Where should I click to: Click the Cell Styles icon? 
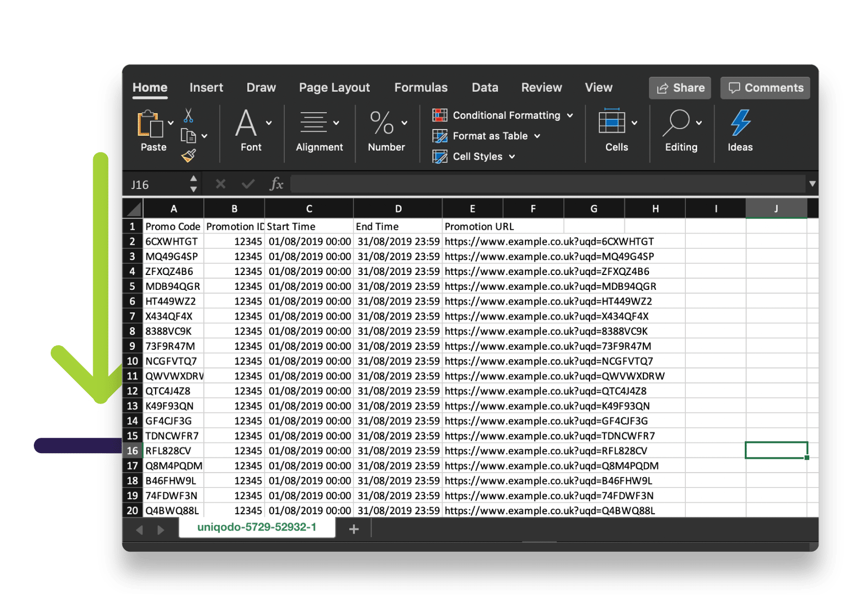tap(439, 157)
